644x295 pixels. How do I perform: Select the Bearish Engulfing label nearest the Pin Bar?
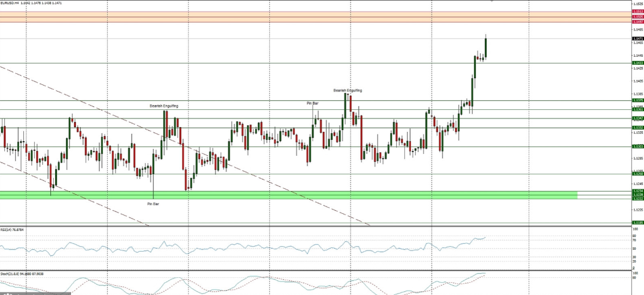347,90
